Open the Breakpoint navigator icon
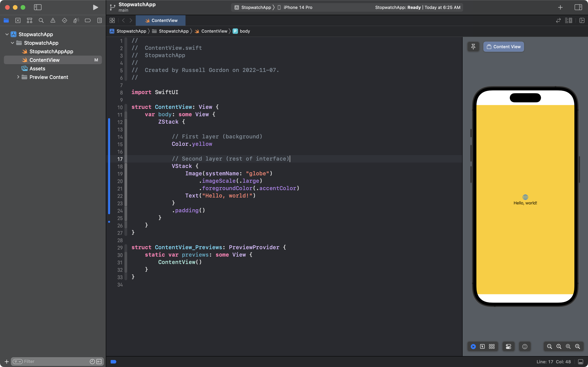 click(88, 20)
